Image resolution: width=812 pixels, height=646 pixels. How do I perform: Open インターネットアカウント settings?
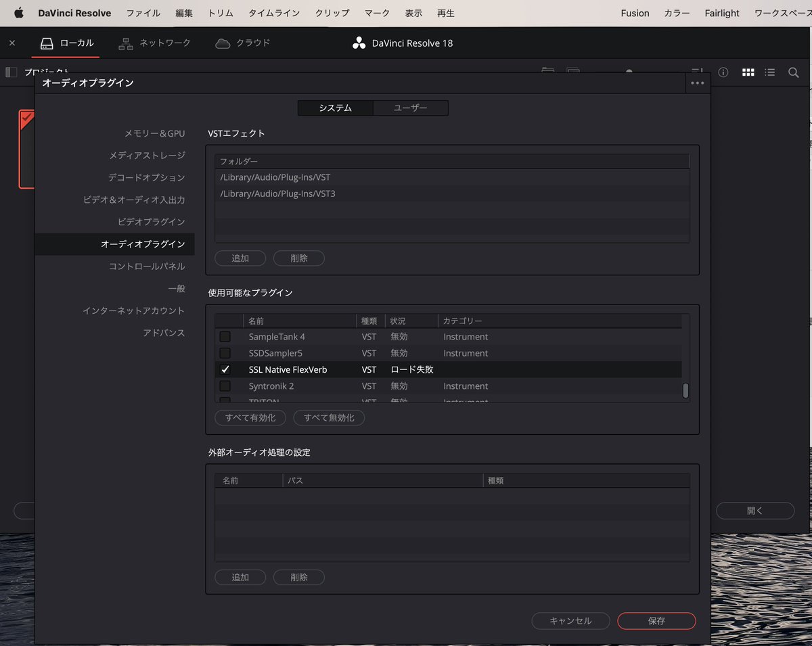(x=133, y=310)
